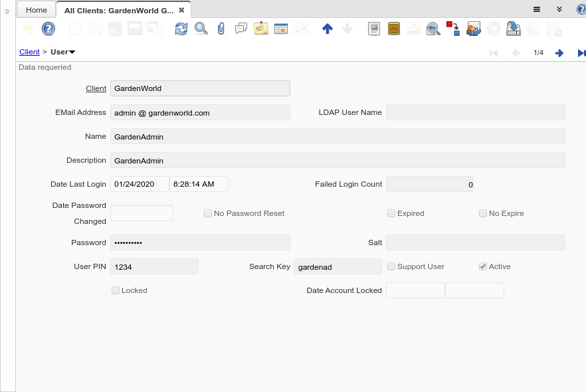586x392 pixels.
Task: Go to Parent Record using up arrow
Action: click(x=327, y=29)
